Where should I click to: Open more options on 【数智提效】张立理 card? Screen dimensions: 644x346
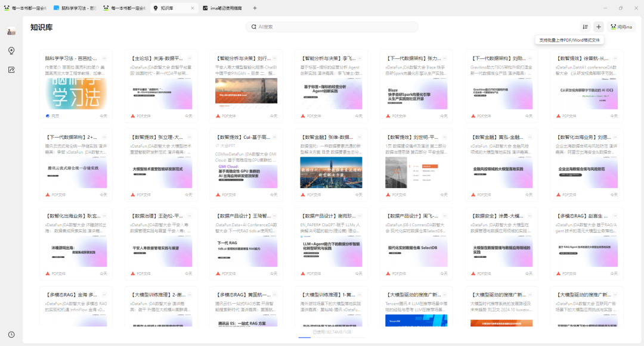(190, 137)
